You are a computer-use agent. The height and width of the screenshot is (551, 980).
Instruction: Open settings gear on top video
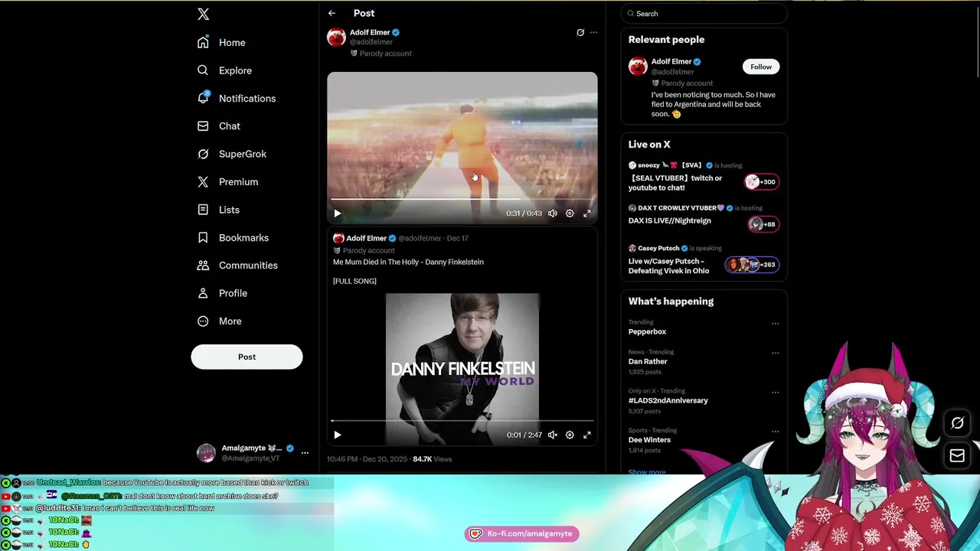click(570, 214)
